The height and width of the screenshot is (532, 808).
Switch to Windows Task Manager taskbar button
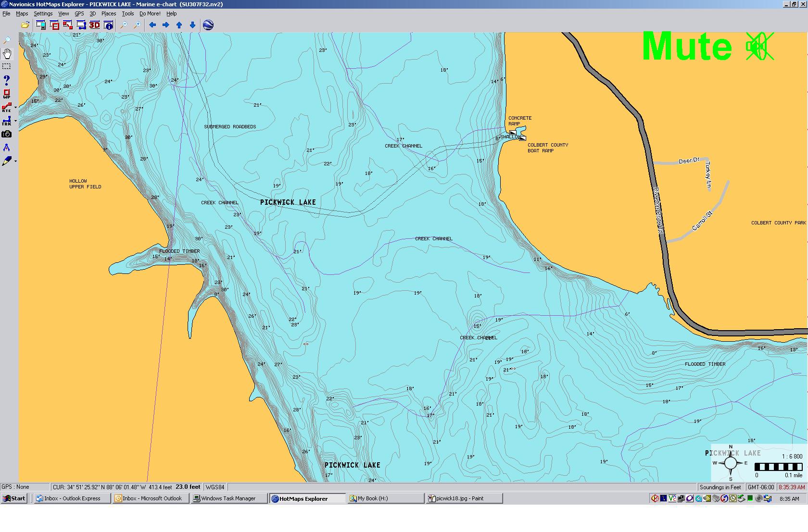click(228, 498)
